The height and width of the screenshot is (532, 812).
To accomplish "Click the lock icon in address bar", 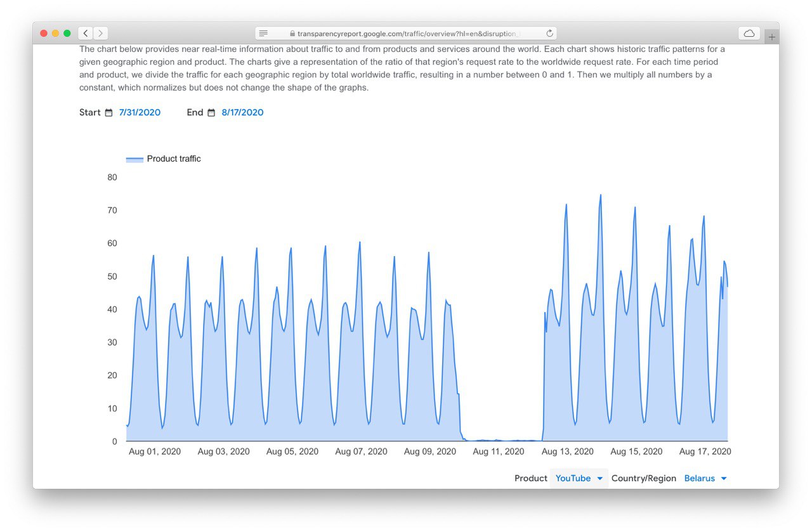I will [x=292, y=34].
